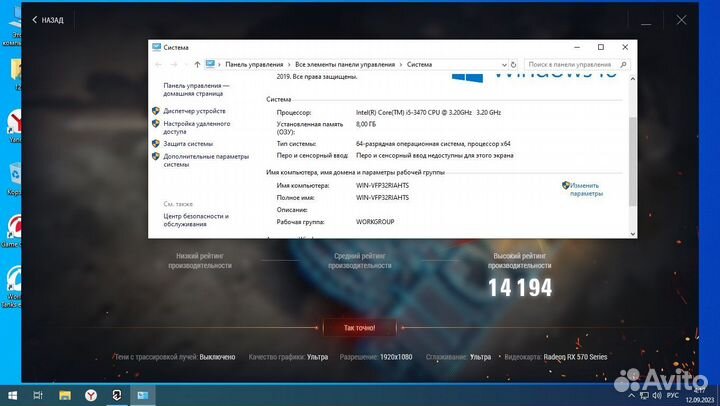This screenshot has width=720, height=406.
Task: Click the volume icon in system tray
Action: point(657,395)
